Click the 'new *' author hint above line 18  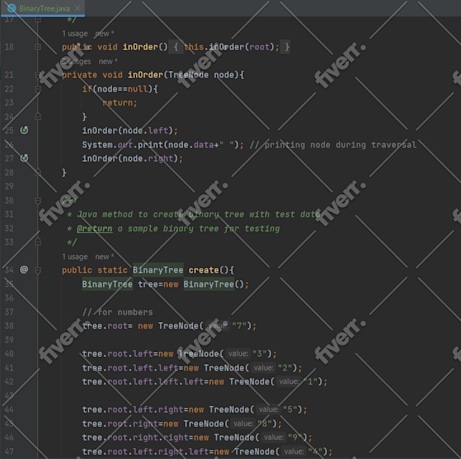[104, 34]
